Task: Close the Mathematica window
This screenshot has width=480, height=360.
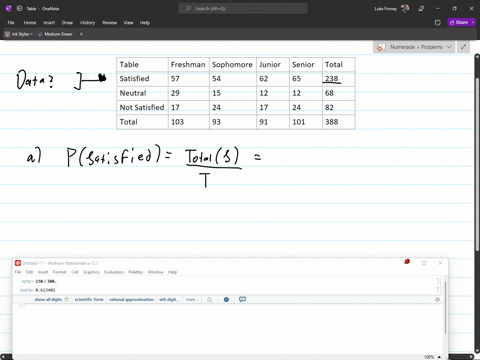Action: 440,263
